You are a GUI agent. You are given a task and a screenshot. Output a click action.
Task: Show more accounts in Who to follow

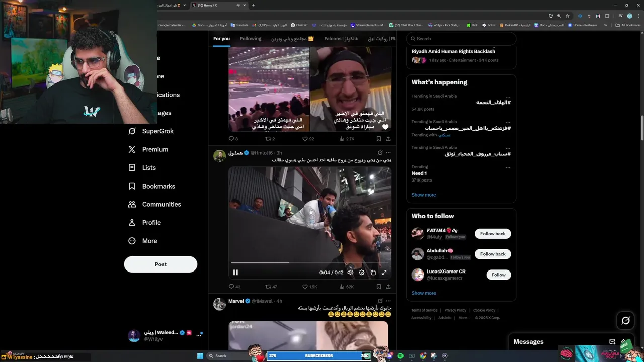[x=424, y=293]
